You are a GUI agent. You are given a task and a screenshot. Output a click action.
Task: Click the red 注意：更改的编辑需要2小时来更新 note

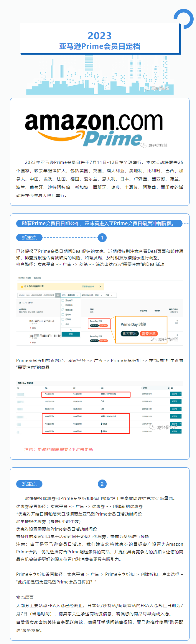(x=59, y=449)
